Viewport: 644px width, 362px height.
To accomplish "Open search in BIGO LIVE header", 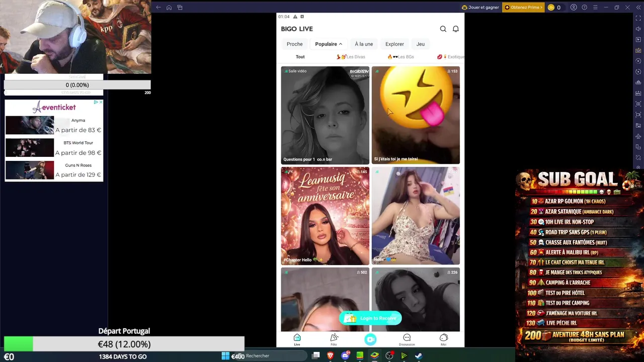I will click(443, 29).
